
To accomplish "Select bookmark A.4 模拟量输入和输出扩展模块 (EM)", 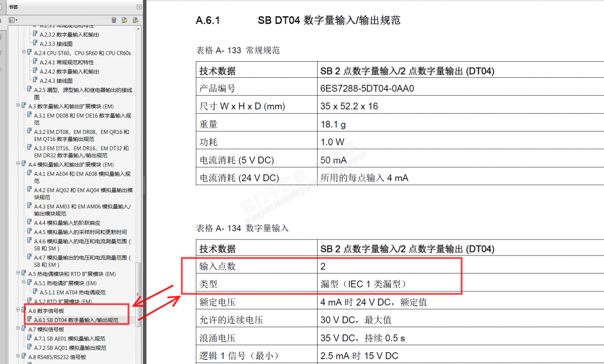I will tap(71, 165).
